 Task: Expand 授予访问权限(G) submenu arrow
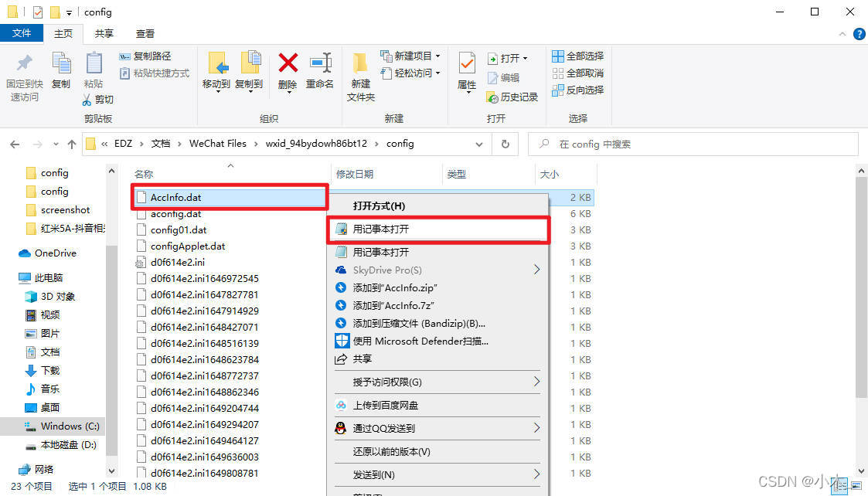coord(536,382)
